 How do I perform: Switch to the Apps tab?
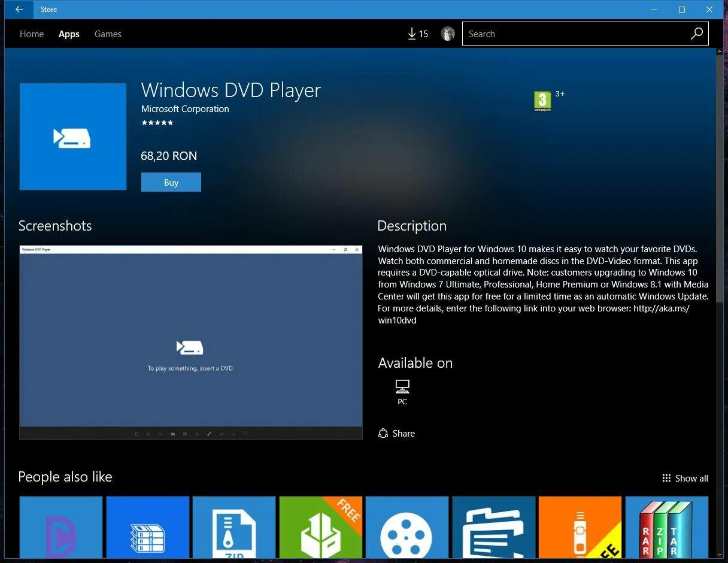click(69, 34)
